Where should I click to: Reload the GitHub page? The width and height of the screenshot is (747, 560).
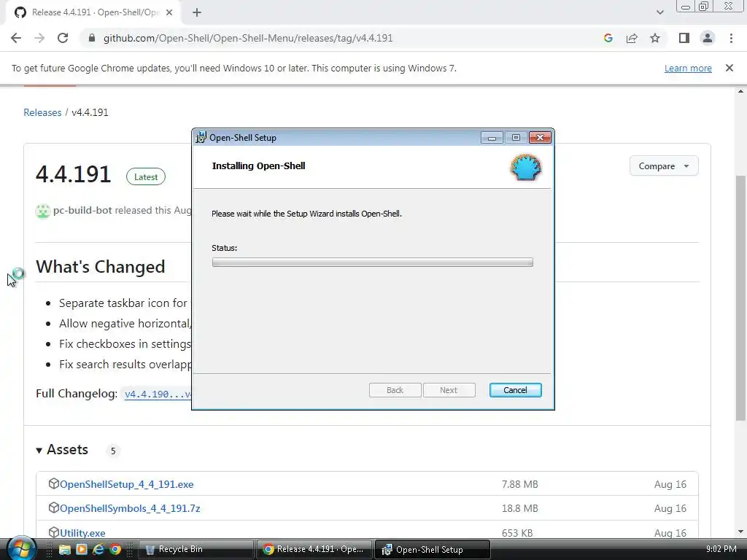[63, 38]
